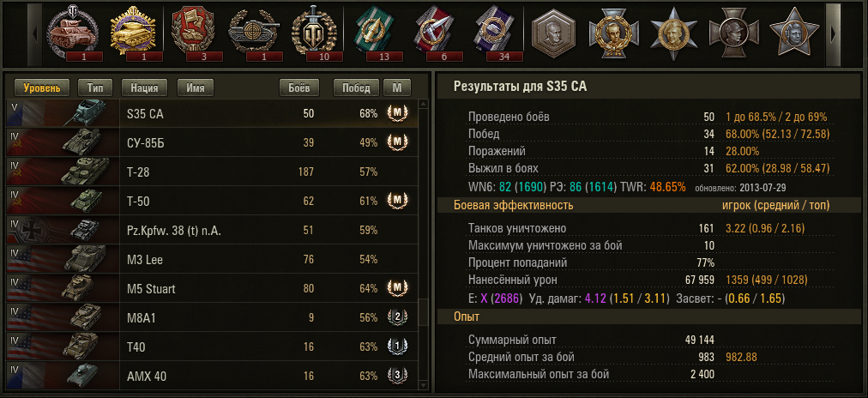868x398 pixels.
Task: Sort tanks by Боёв count
Action: click(x=299, y=88)
